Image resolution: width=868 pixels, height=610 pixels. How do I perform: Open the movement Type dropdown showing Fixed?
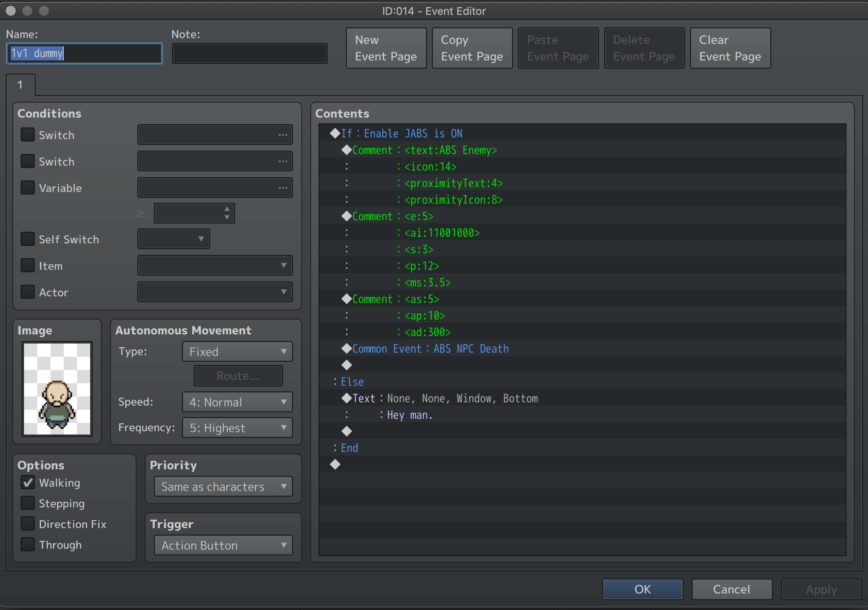click(x=237, y=351)
